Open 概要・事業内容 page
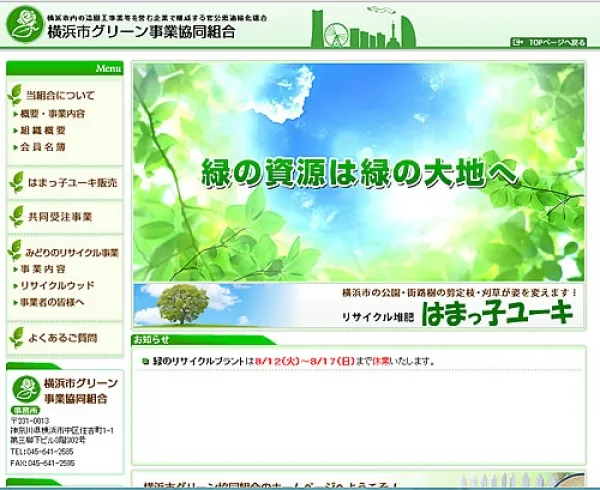Image resolution: width=600 pixels, height=490 pixels. coord(52,114)
